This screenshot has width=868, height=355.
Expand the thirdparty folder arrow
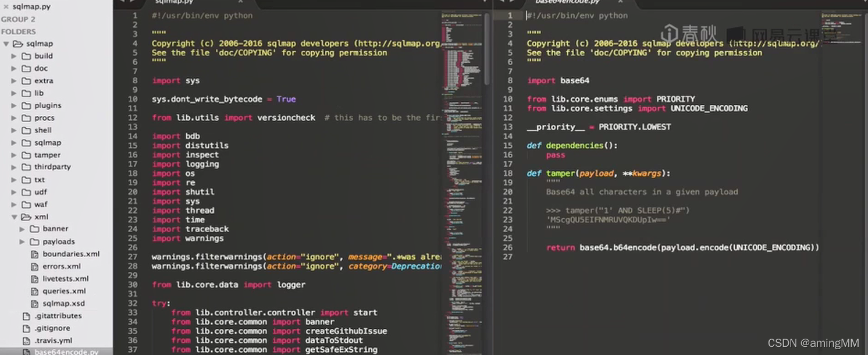point(14,167)
